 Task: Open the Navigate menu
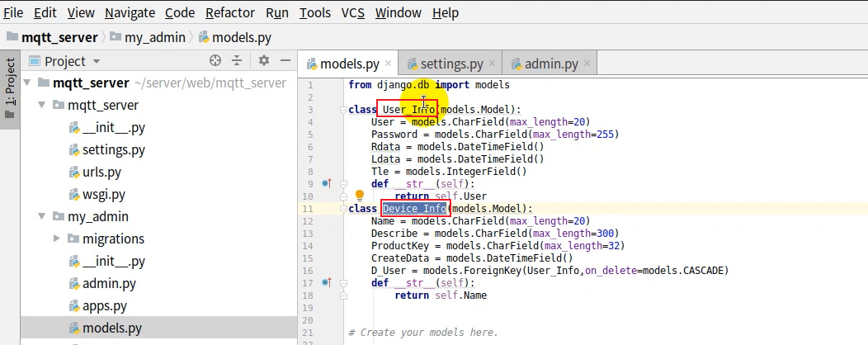130,12
